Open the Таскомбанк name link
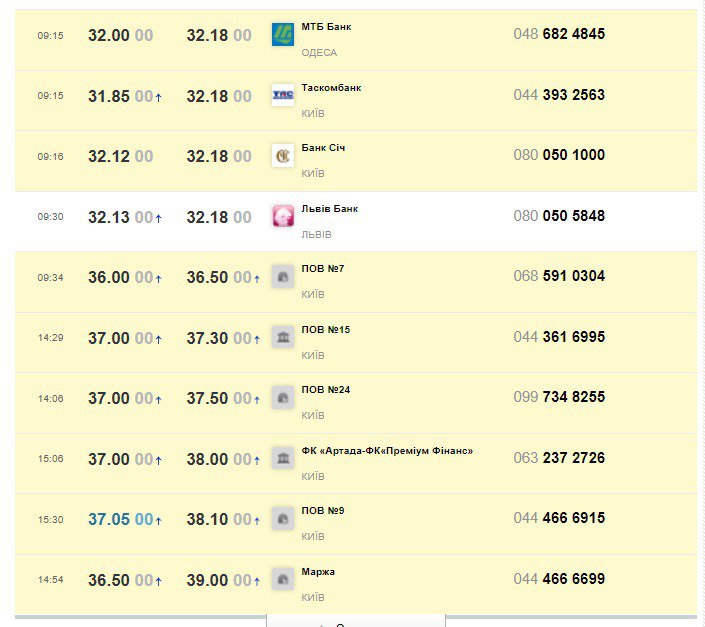 click(x=331, y=88)
